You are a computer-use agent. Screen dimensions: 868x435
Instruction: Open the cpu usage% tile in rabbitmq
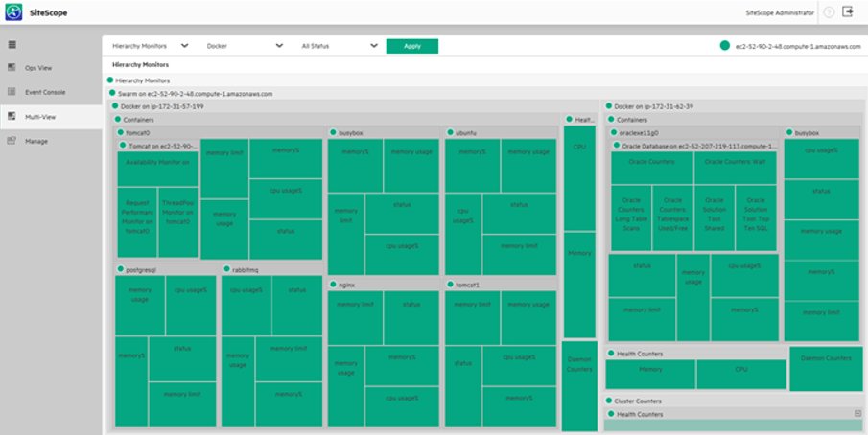(246, 306)
